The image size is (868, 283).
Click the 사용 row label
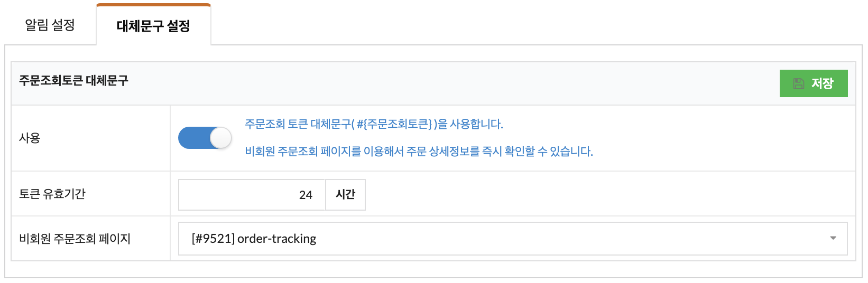point(30,138)
